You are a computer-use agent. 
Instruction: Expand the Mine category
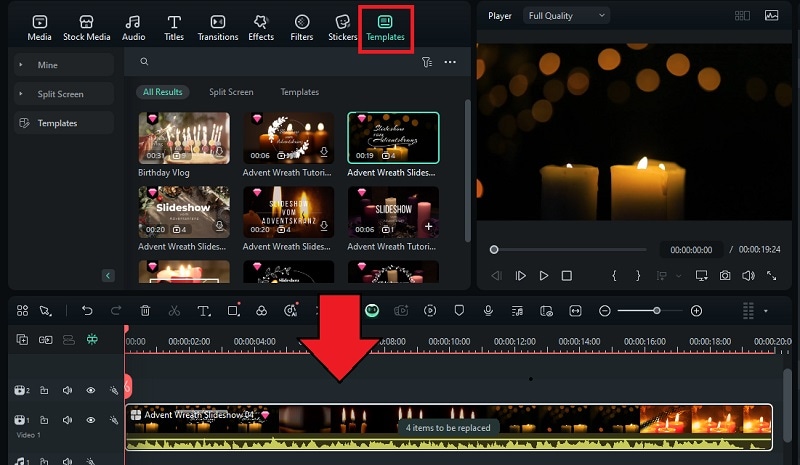point(63,65)
